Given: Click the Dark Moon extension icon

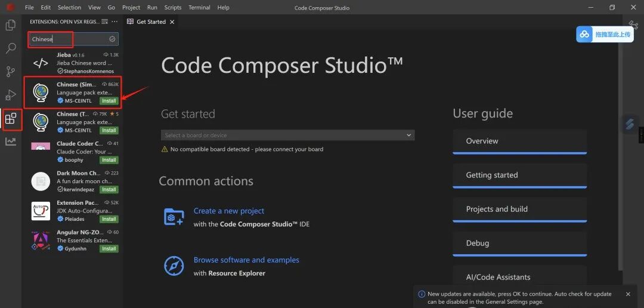Looking at the screenshot, I should tap(41, 181).
